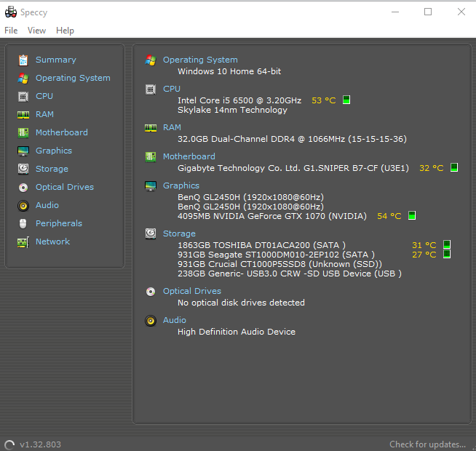Select Optical Drives in the sidebar

[65, 187]
